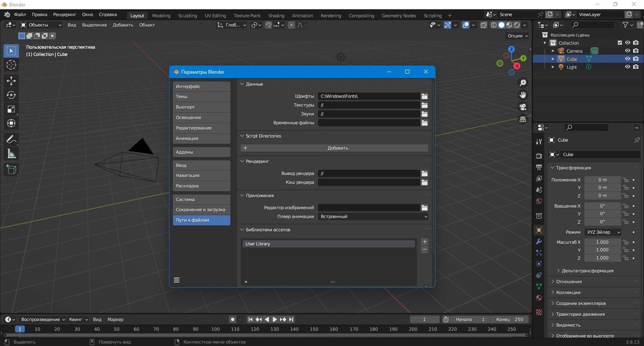Viewport: 644px width, 346px height.
Task: Browse folder for Вывод рендера path
Action: 425,174
